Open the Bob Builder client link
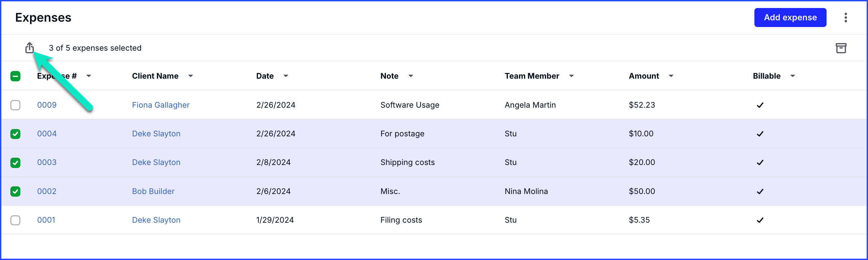The height and width of the screenshot is (260, 868). point(153,191)
